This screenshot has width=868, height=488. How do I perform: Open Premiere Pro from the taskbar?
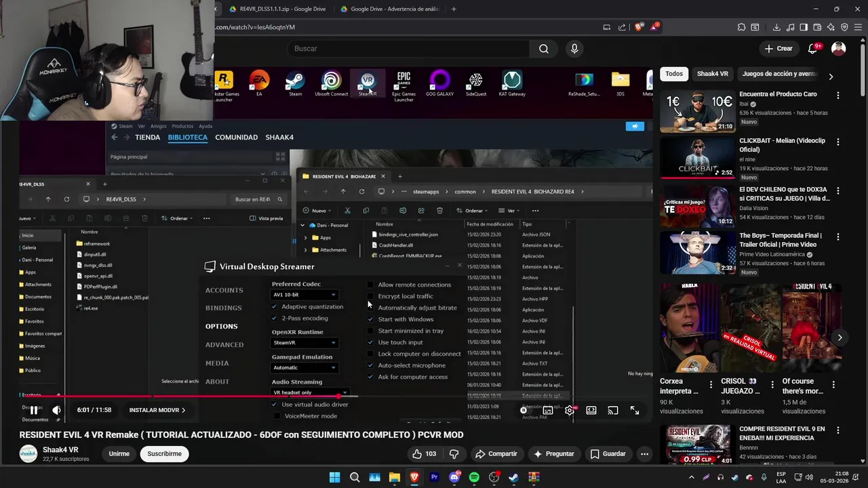(435, 477)
